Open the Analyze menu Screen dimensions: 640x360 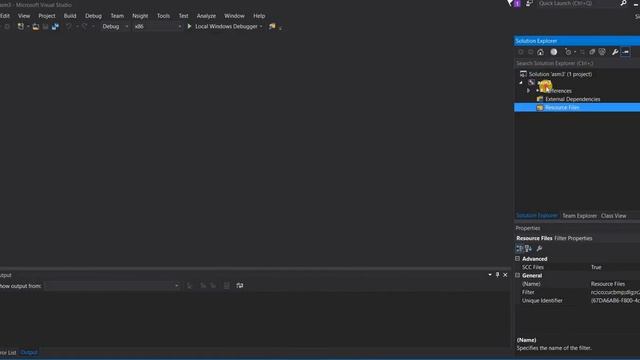(x=206, y=16)
